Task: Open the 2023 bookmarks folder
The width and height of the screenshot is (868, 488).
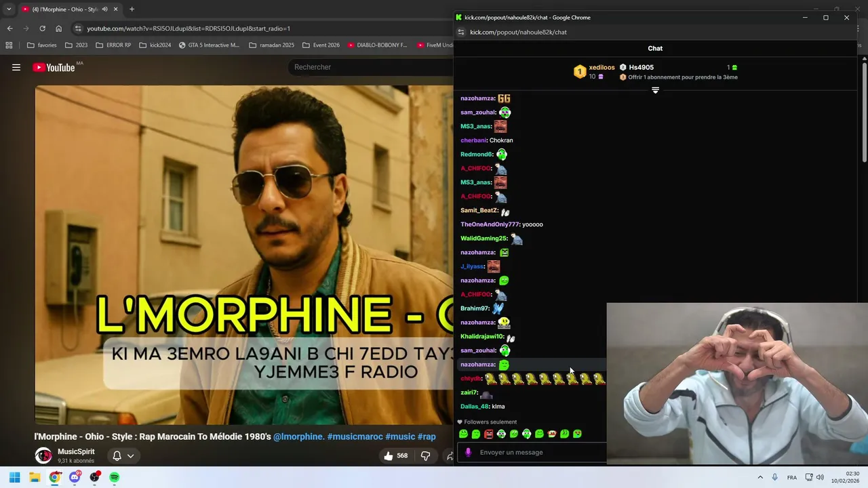Action: tap(76, 45)
